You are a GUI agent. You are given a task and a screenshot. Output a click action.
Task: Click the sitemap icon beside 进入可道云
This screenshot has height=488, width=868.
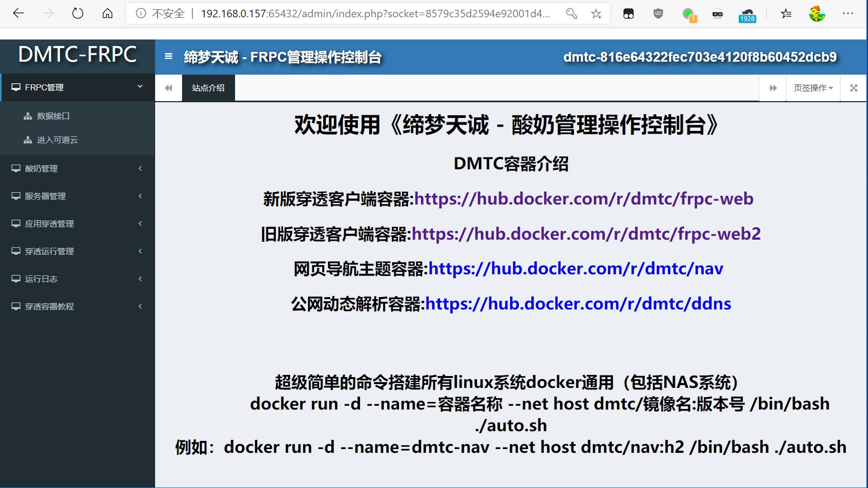tap(28, 140)
